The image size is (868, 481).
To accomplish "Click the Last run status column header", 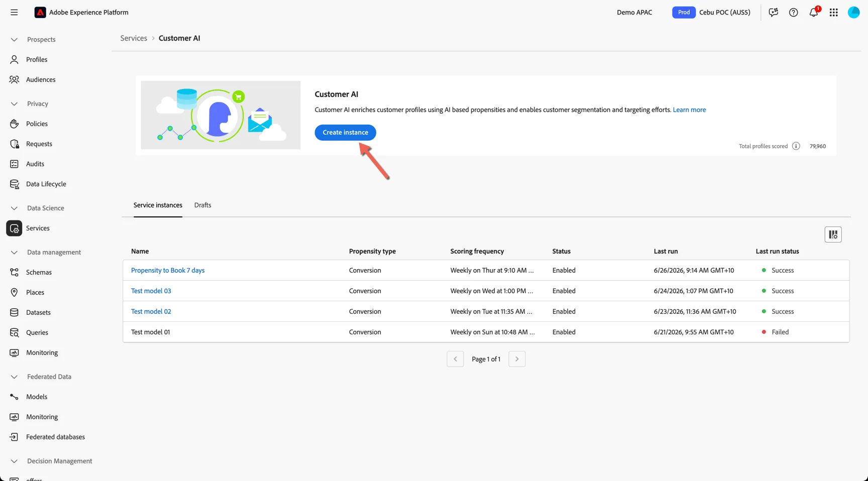I will point(777,252).
